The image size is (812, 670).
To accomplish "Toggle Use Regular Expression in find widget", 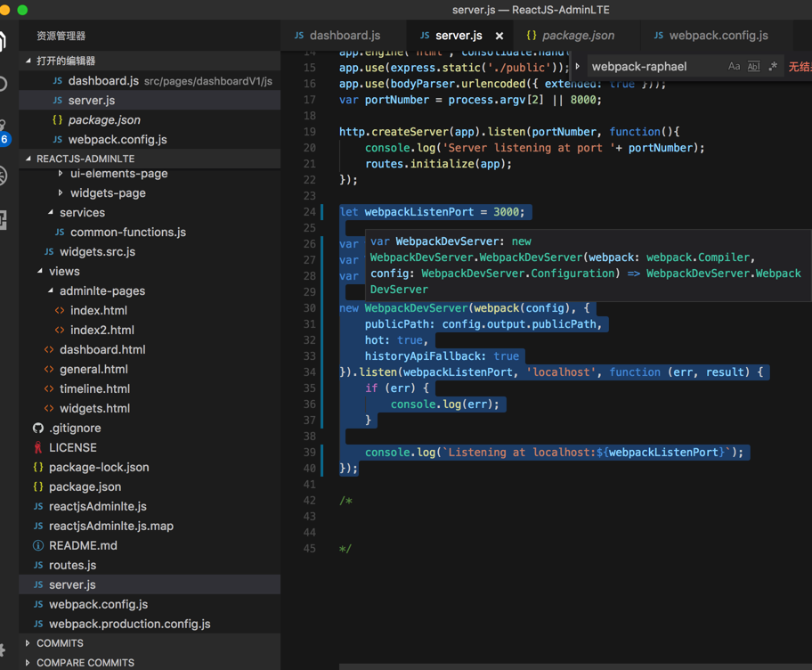I will pos(773,67).
